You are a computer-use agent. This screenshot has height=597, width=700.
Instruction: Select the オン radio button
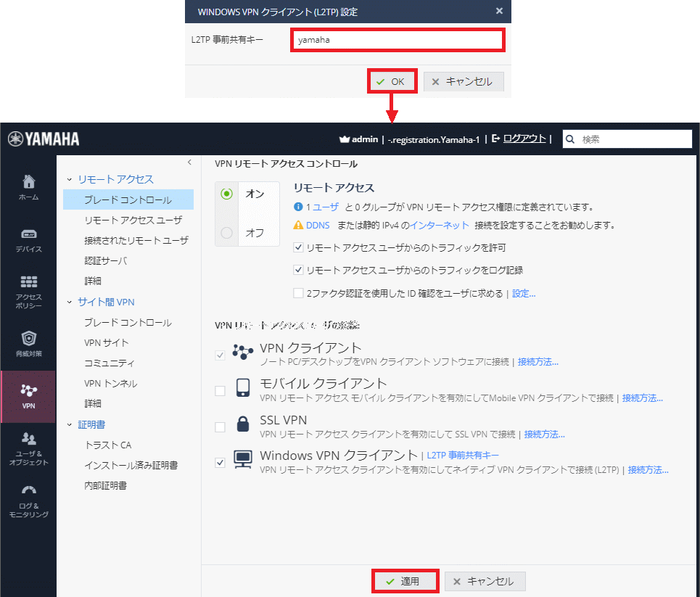[x=227, y=194]
